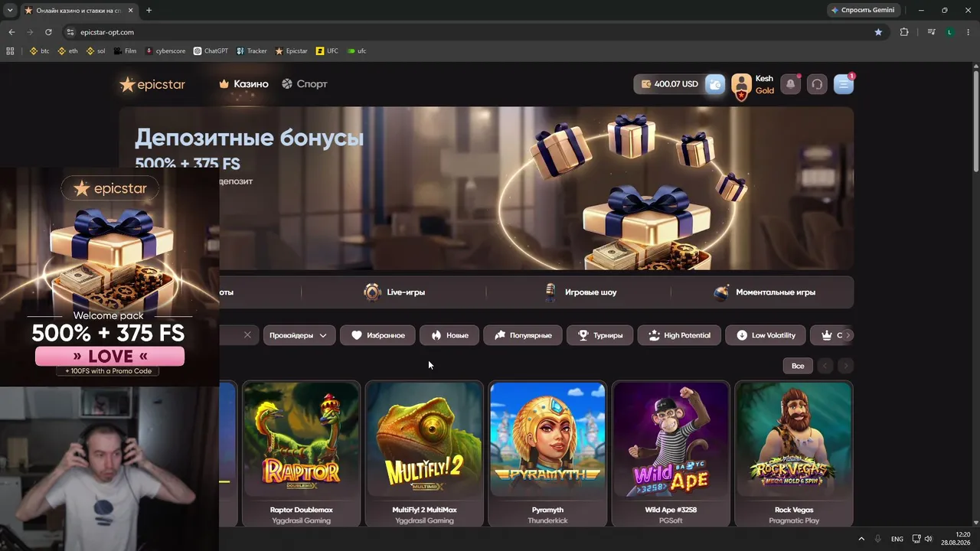Open the wallet deposit button beside the balance
Screen dimensions: 980x551
click(x=714, y=84)
